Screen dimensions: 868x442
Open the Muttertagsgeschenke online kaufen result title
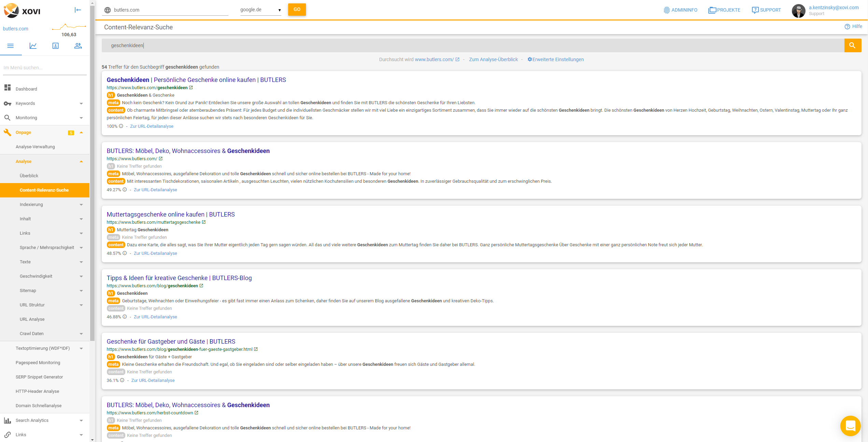171,215
